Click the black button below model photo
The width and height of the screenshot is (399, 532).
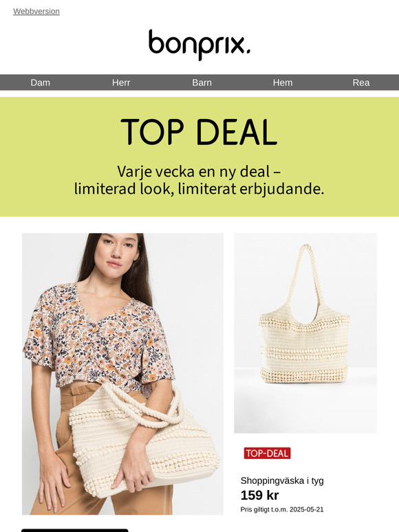[x=75, y=531]
